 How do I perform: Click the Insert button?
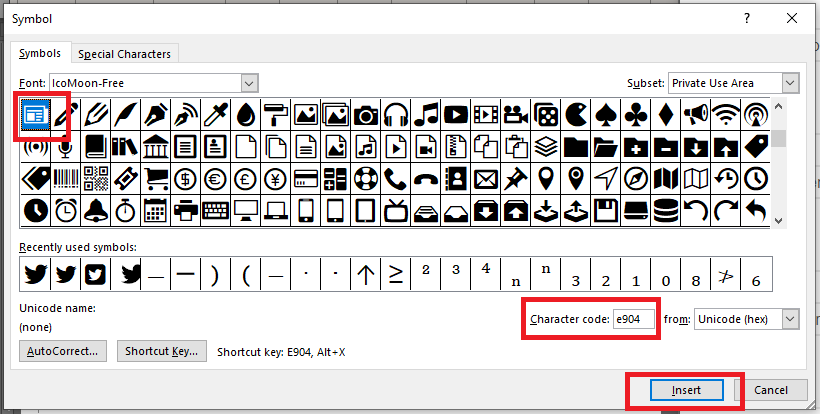[686, 390]
